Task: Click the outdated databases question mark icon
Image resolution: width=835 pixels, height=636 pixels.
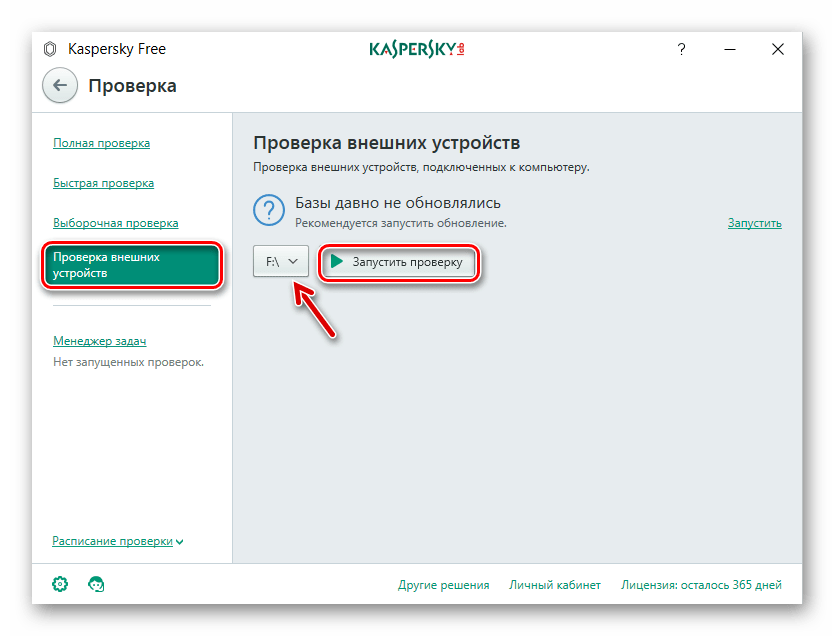Action: pos(269,211)
